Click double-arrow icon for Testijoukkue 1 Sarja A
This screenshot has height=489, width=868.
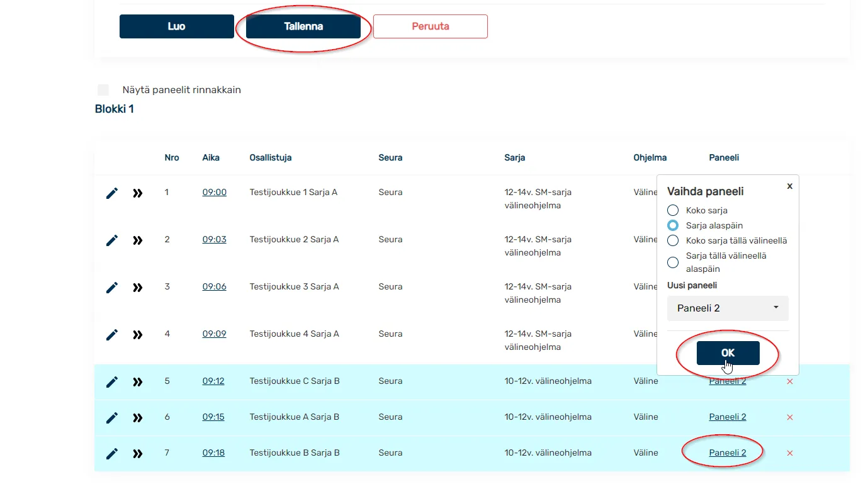pos(138,193)
